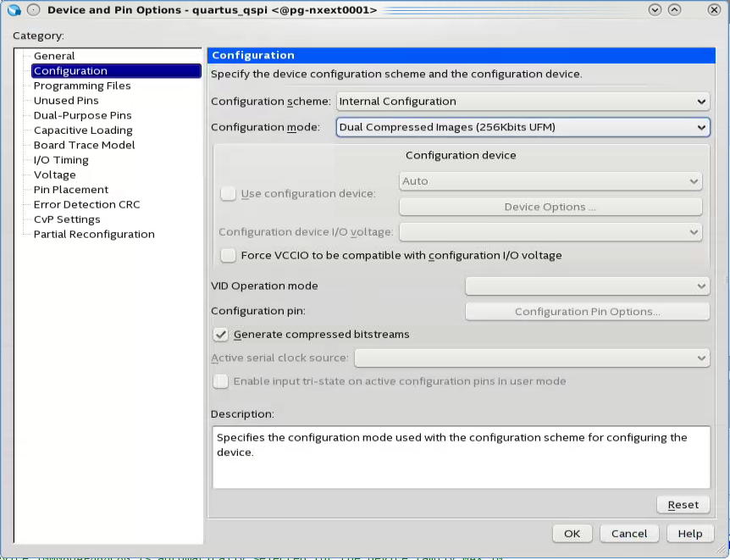Check the Use configuration device box
The image size is (730, 560).
[x=228, y=194]
